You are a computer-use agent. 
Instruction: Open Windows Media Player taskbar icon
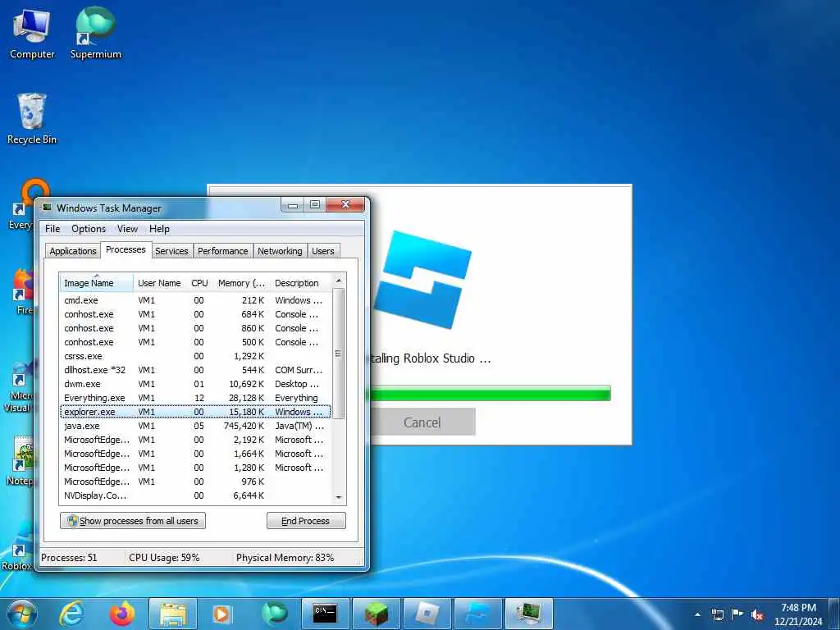pos(221,614)
